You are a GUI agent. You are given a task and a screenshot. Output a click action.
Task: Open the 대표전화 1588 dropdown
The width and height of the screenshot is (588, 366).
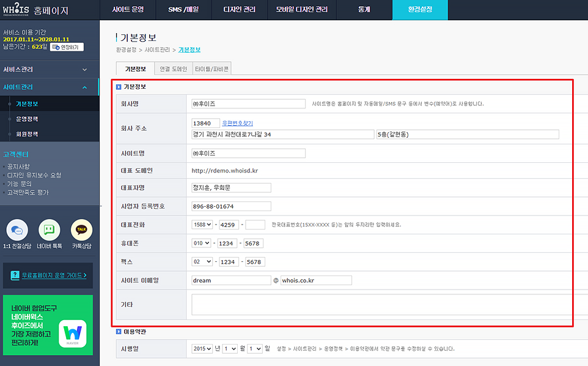point(202,225)
